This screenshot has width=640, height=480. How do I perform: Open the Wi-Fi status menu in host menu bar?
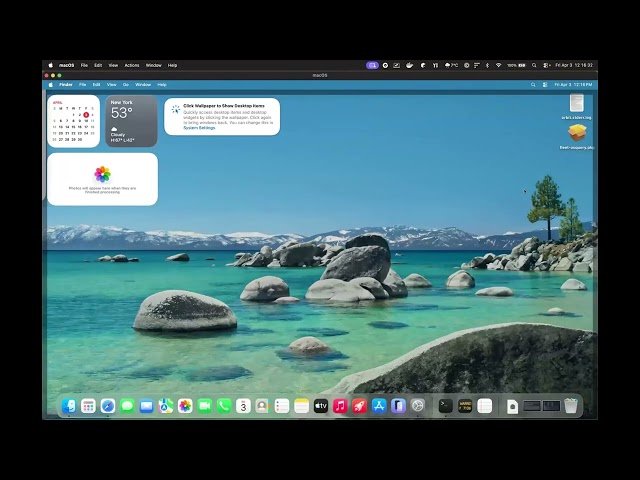pyautogui.click(x=498, y=65)
